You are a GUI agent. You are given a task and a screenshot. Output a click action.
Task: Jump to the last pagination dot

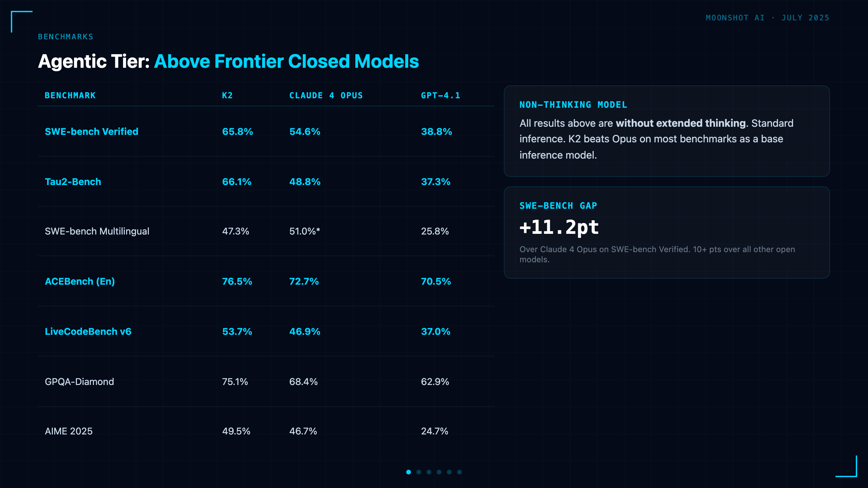(459, 472)
